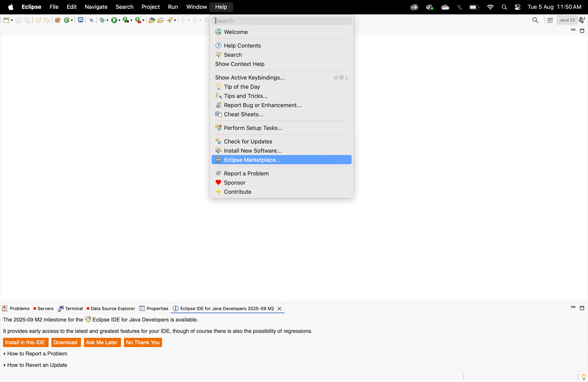Expand the Coverage dropdown arrow
The height and width of the screenshot is (382, 588).
(x=131, y=21)
